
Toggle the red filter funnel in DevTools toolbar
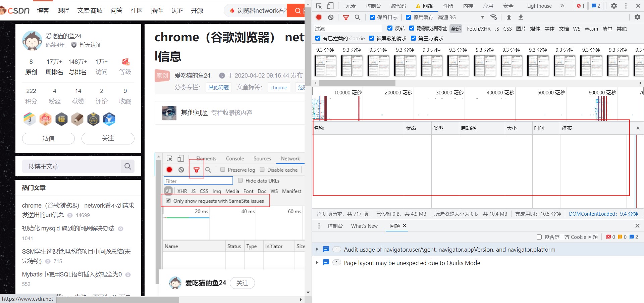click(346, 17)
